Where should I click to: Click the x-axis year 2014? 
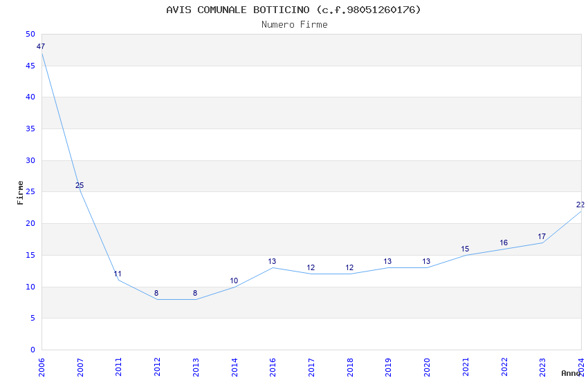235,367
